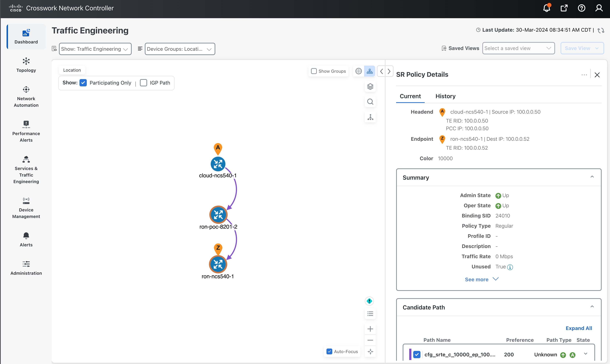Enable the Show Groups checkbox
Viewport: 610px width, 364px height.
click(x=314, y=71)
